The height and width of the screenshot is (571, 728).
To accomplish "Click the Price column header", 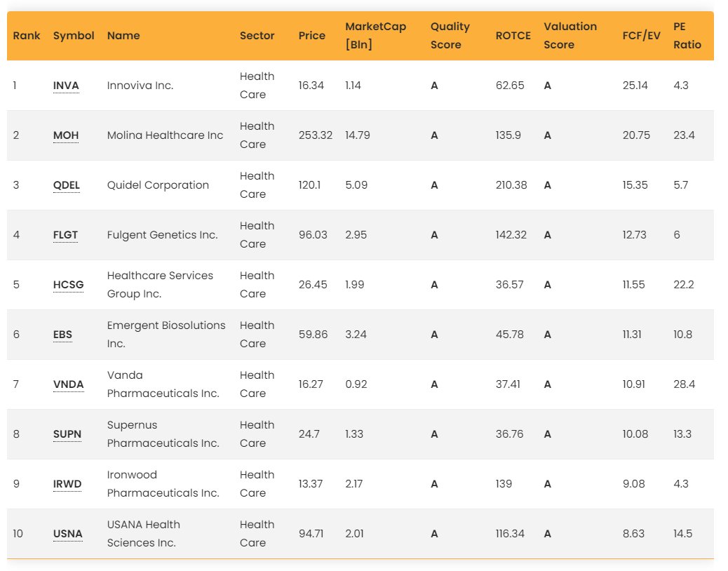I will [x=311, y=36].
